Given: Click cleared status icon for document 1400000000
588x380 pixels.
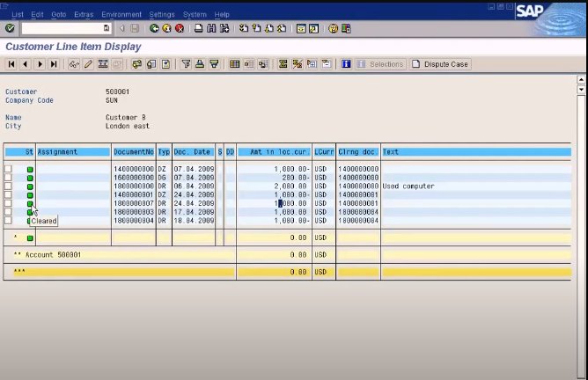Looking at the screenshot, I should [x=30, y=170].
